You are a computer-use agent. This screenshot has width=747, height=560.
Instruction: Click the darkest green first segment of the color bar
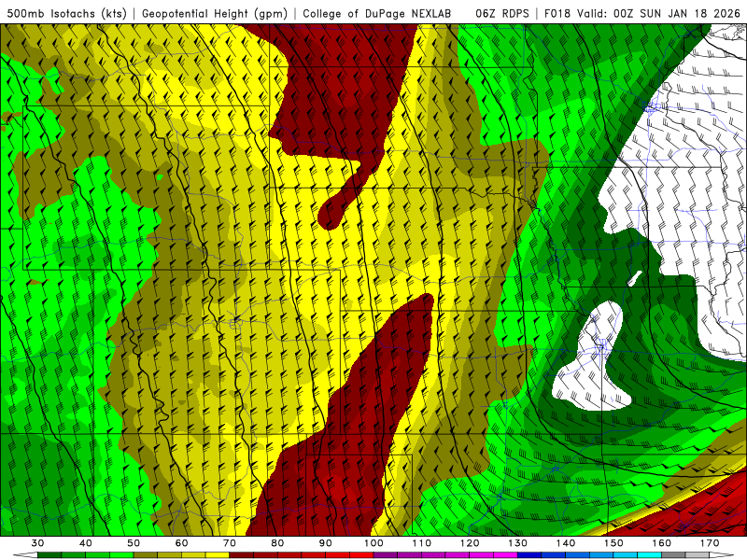pyautogui.click(x=49, y=555)
